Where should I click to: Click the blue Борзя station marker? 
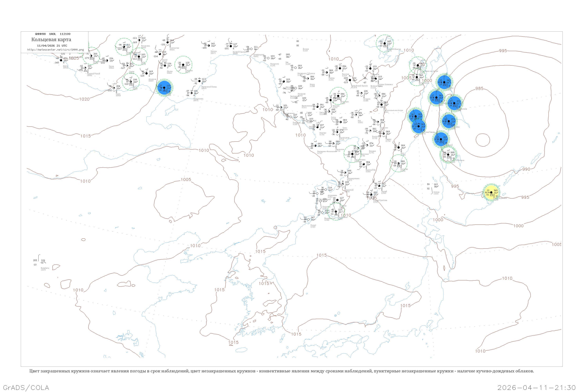tap(164, 87)
